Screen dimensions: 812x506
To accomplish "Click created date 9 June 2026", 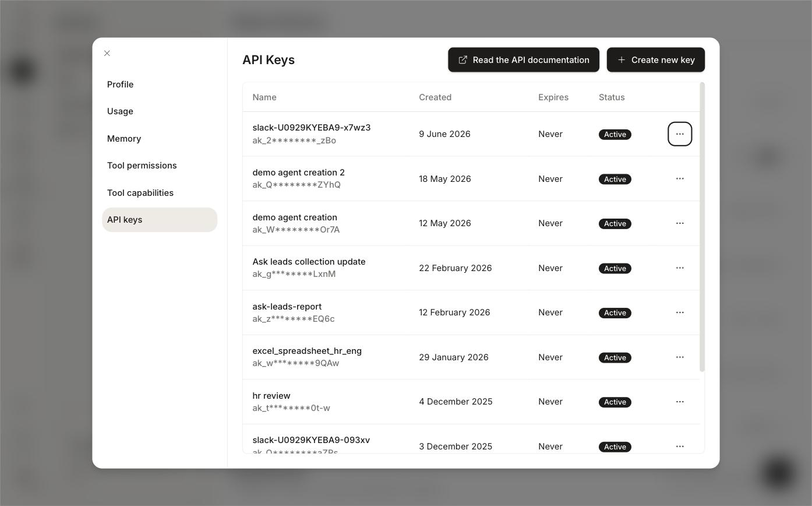I will click(444, 134).
